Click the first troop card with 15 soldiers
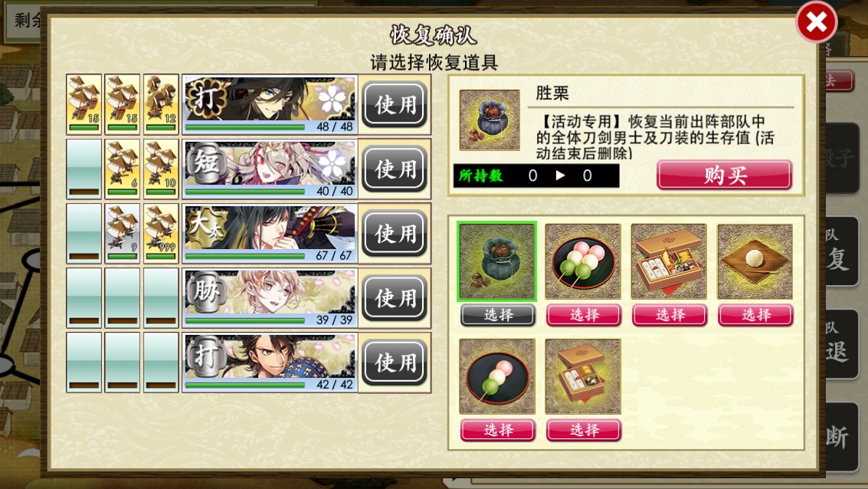The height and width of the screenshot is (489, 868). tap(84, 104)
